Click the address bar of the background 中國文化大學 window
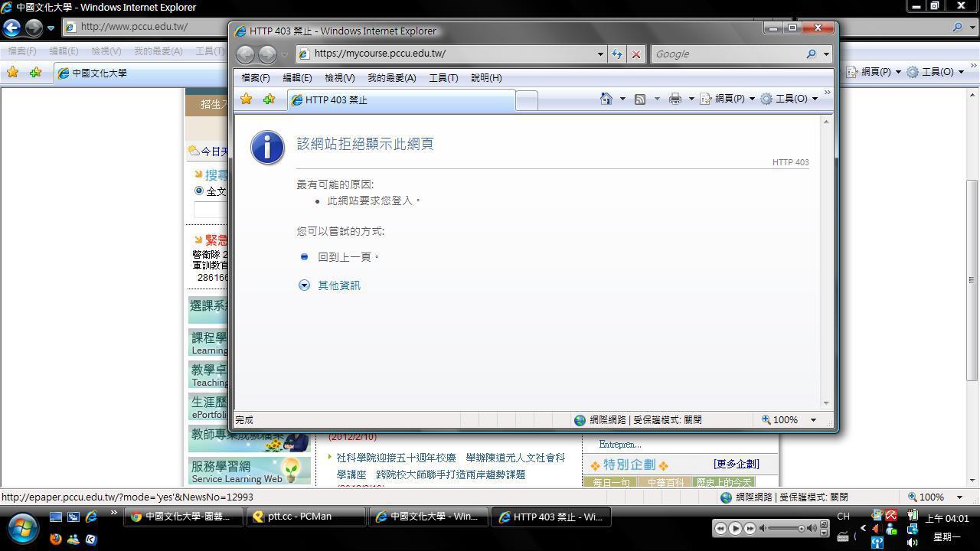The image size is (980, 551). click(145, 27)
